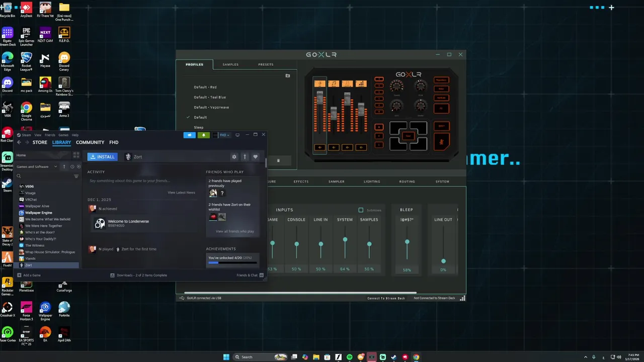644x362 pixels.
Task: Select the Default - Vaporwave profile
Action: coord(211,107)
